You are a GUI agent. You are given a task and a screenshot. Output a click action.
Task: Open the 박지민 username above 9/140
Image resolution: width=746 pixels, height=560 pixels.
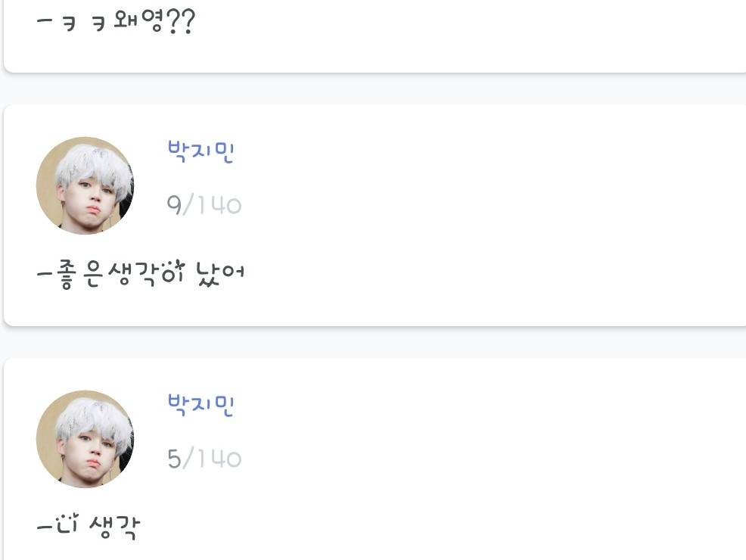click(x=200, y=152)
